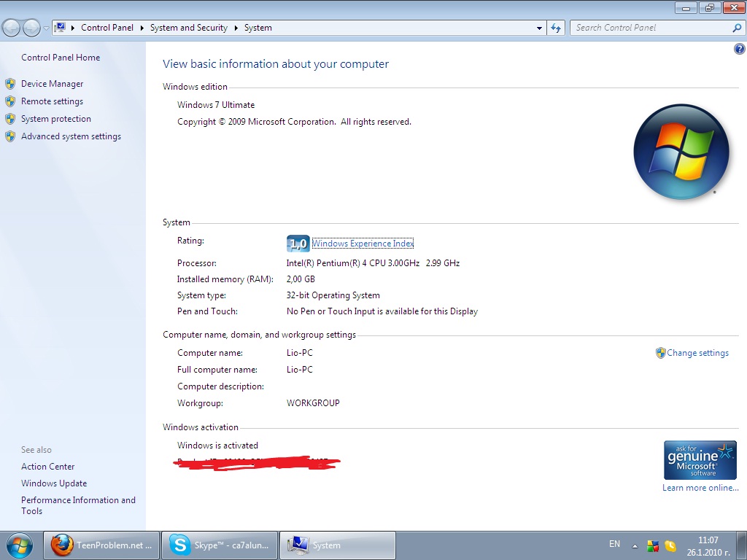Click the shield icon beside Remote settings

10,101
